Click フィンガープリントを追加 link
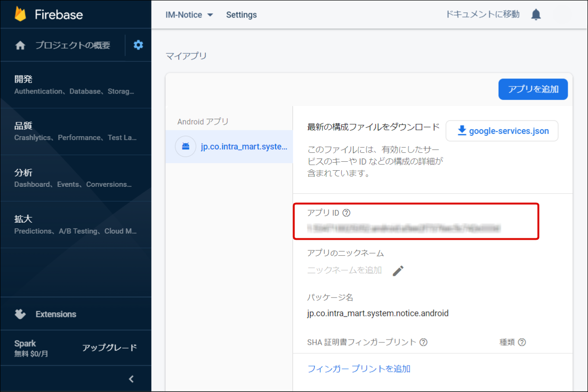This screenshot has height=392, width=588. click(359, 369)
